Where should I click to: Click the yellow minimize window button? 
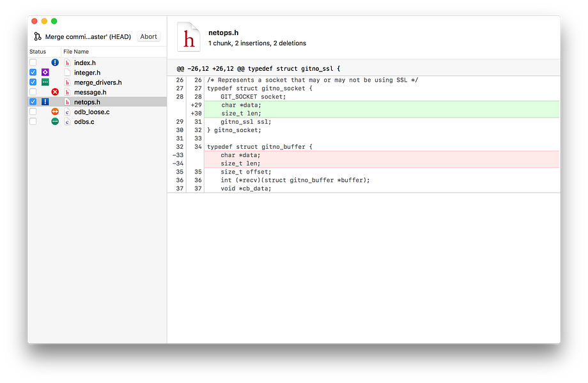pos(44,21)
